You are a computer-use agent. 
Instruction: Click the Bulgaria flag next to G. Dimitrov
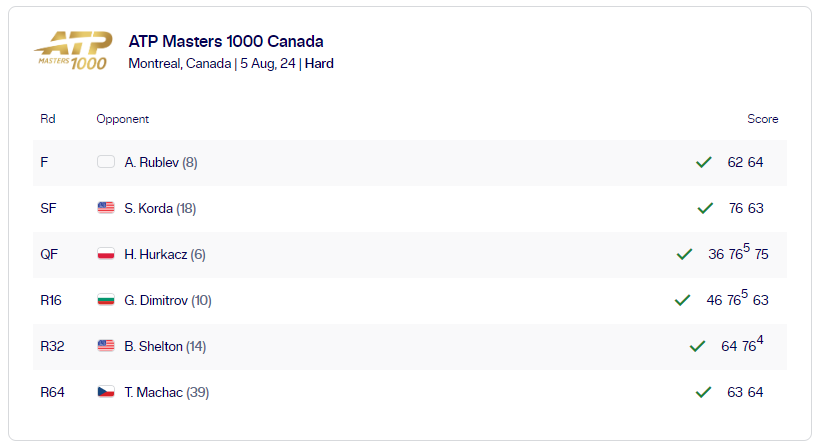[106, 300]
